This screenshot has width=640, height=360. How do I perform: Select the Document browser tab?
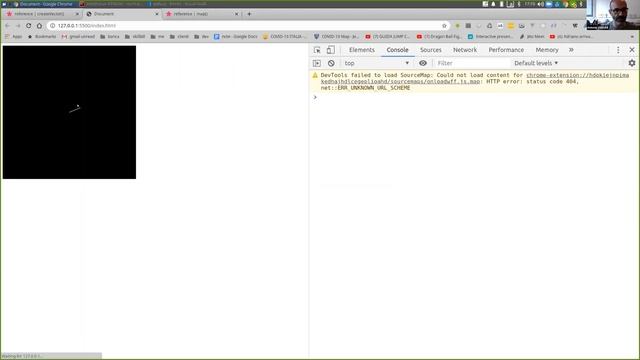pos(118,14)
